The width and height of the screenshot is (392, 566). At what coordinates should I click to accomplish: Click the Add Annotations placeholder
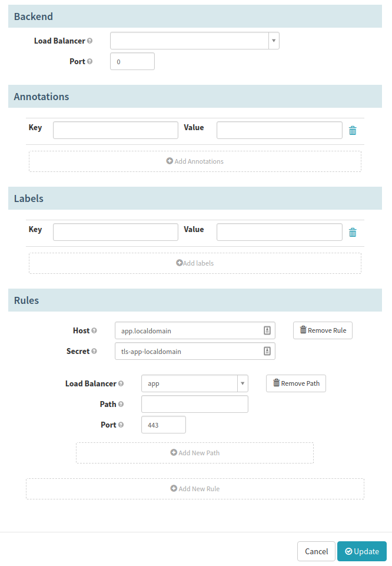(x=195, y=161)
